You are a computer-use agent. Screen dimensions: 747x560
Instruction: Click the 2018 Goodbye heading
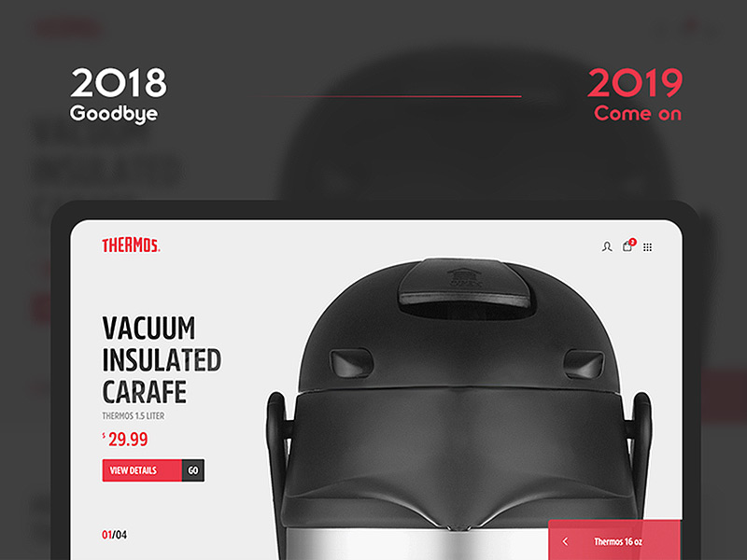coord(119,95)
